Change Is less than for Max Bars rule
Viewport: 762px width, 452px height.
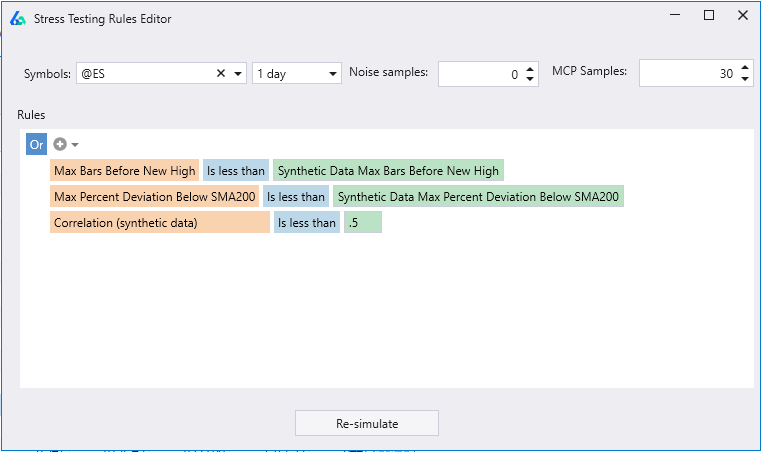(236, 171)
